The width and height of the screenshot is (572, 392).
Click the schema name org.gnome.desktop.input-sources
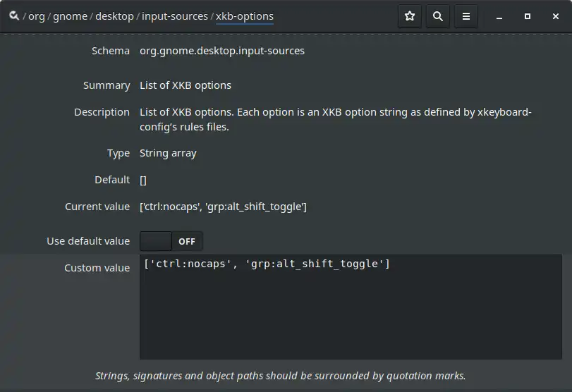222,51
